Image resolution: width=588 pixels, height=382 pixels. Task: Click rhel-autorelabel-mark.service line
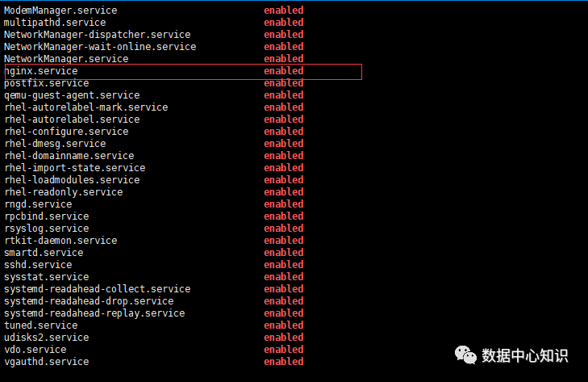(x=86, y=107)
